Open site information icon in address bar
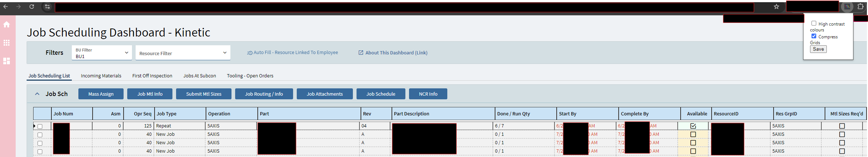 click(47, 7)
